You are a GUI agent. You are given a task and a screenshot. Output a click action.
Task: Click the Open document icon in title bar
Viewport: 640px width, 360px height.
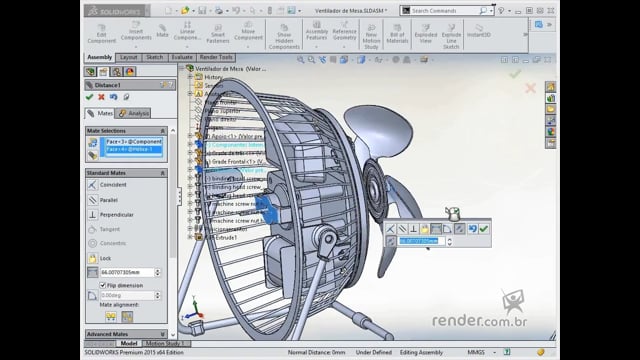point(186,11)
